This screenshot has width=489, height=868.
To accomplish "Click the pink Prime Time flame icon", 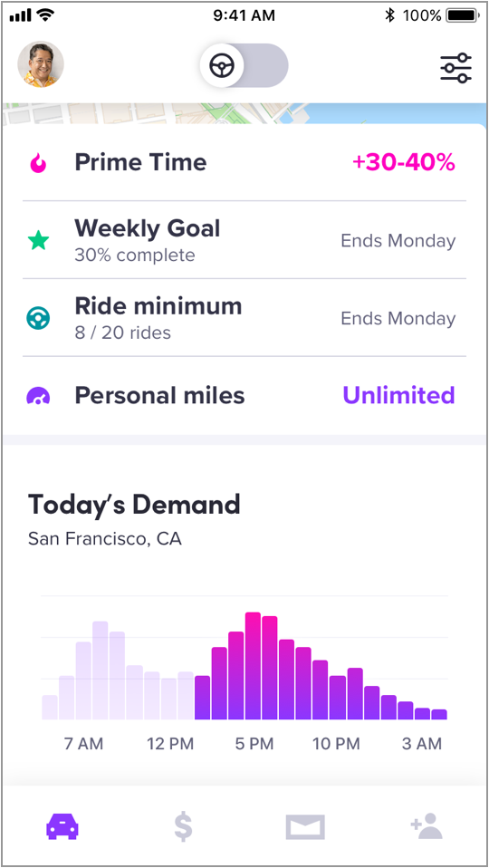I will [x=38, y=163].
